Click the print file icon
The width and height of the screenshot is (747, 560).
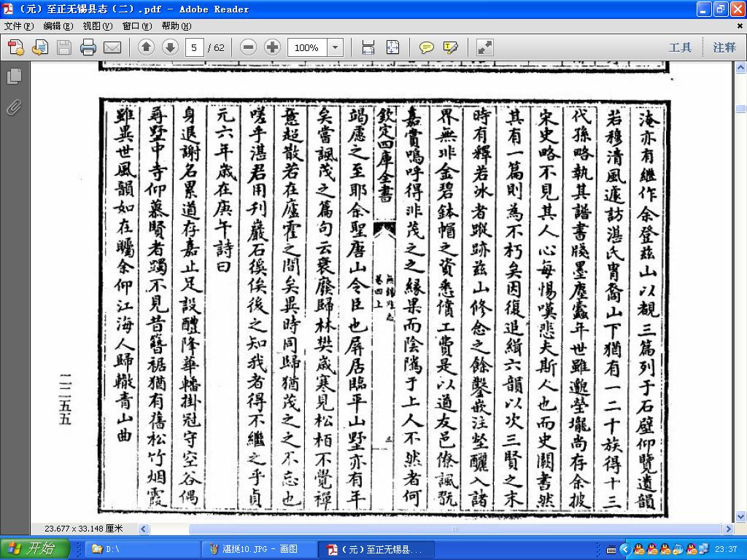[88, 47]
